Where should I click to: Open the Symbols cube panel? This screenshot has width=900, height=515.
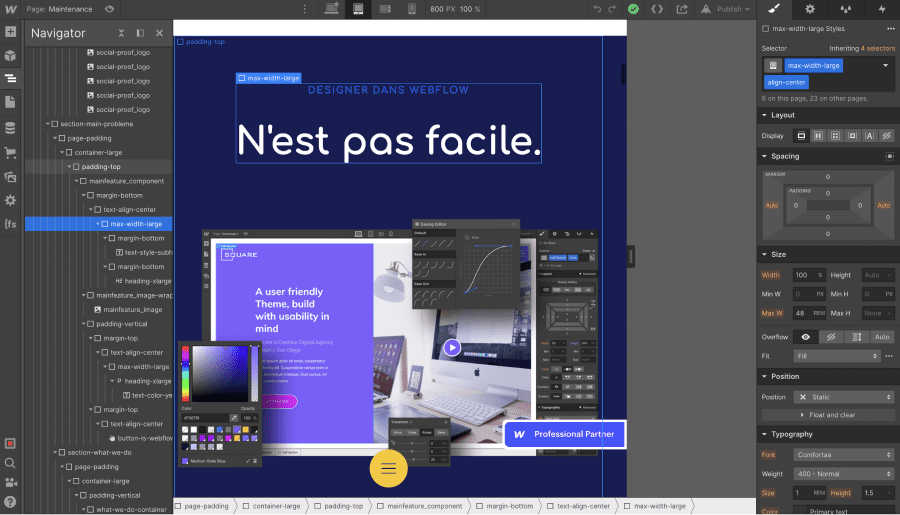click(x=10, y=56)
